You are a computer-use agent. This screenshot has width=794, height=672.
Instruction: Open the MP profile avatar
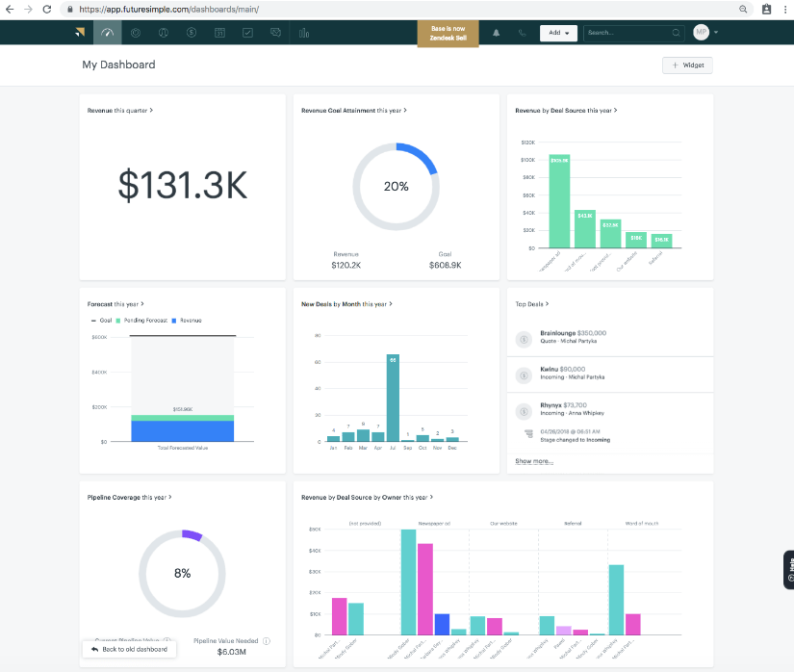coord(701,32)
